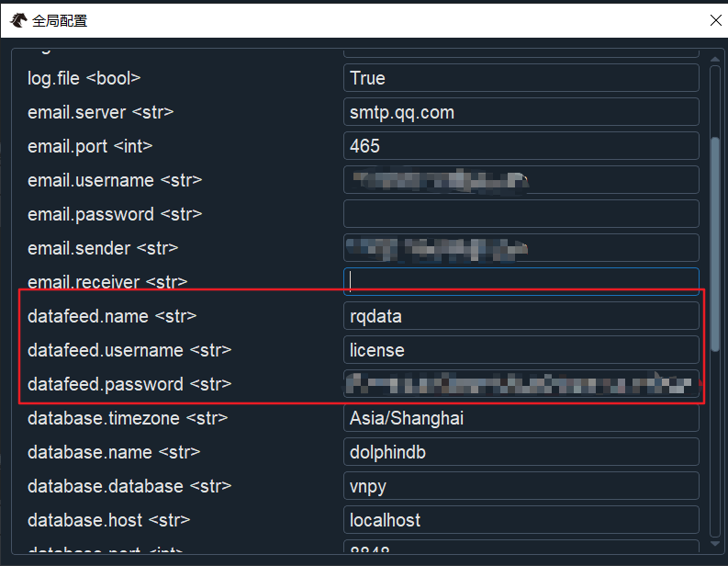Focus the datafeed.password input field
This screenshot has height=566, width=728.
point(521,384)
